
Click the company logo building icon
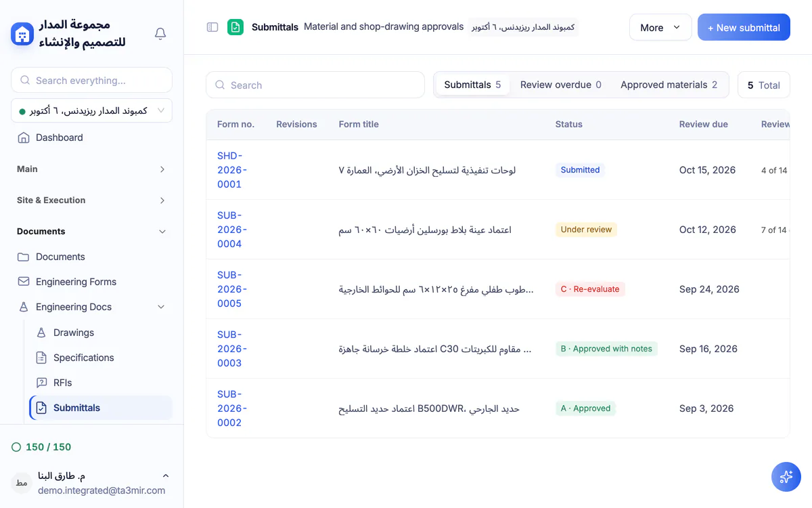pyautogui.click(x=22, y=34)
